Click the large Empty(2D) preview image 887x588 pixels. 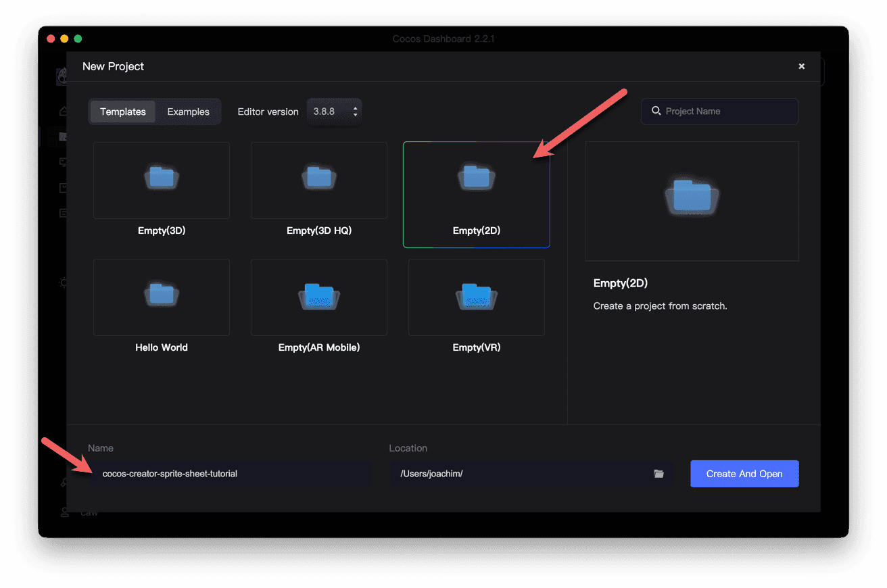tap(692, 201)
